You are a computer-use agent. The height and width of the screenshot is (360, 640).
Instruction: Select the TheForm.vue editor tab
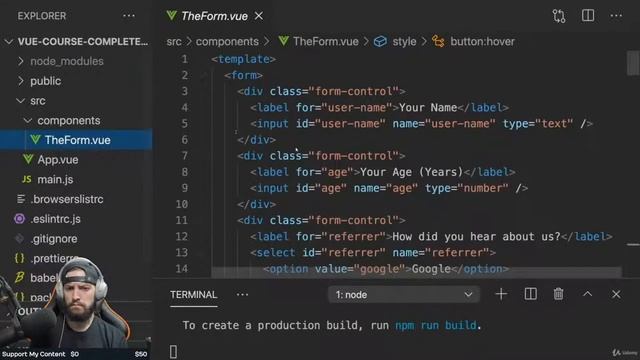pyautogui.click(x=214, y=16)
